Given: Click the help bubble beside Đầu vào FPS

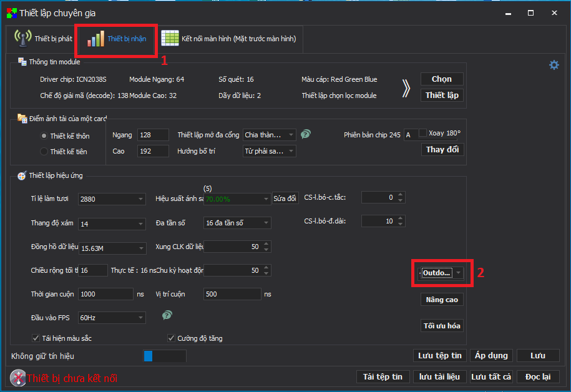Looking at the screenshot, I should 167,315.
